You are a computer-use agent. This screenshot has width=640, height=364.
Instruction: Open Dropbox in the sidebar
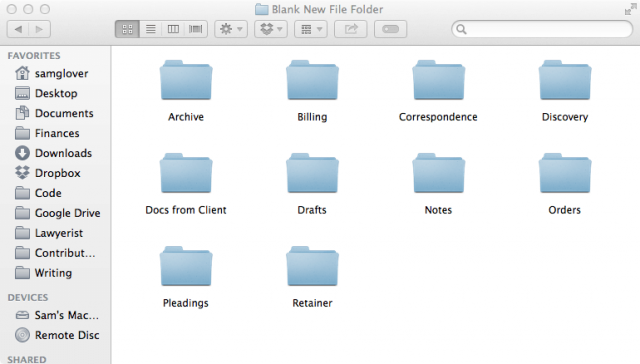(55, 173)
